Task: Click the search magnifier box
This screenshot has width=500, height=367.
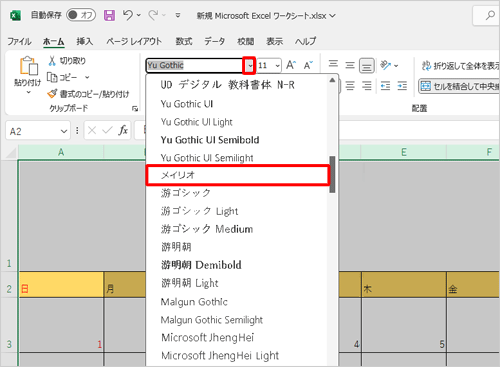Action: [x=486, y=15]
